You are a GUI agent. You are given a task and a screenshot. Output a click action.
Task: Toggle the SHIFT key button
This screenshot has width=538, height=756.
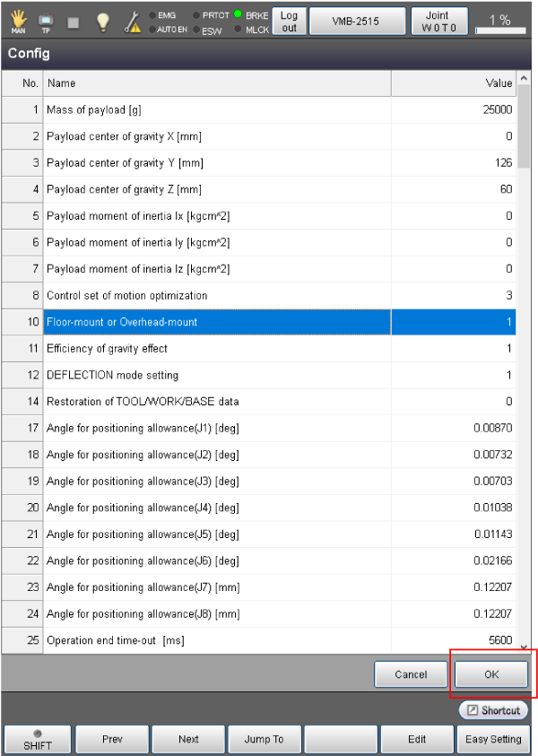38,740
